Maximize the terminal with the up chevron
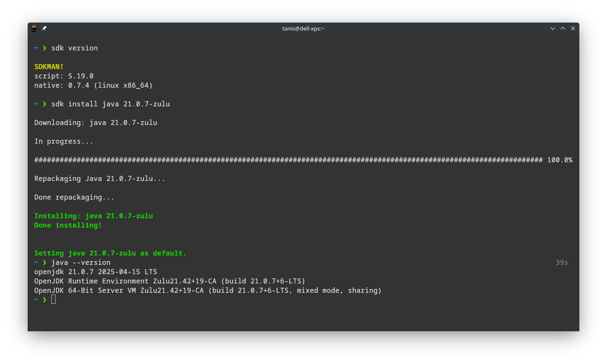 point(563,28)
